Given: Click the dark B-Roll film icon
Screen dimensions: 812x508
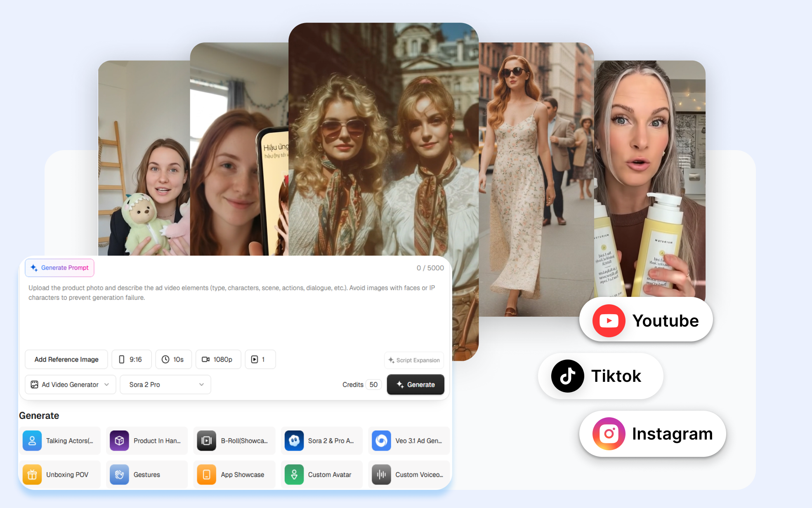Looking at the screenshot, I should (207, 441).
